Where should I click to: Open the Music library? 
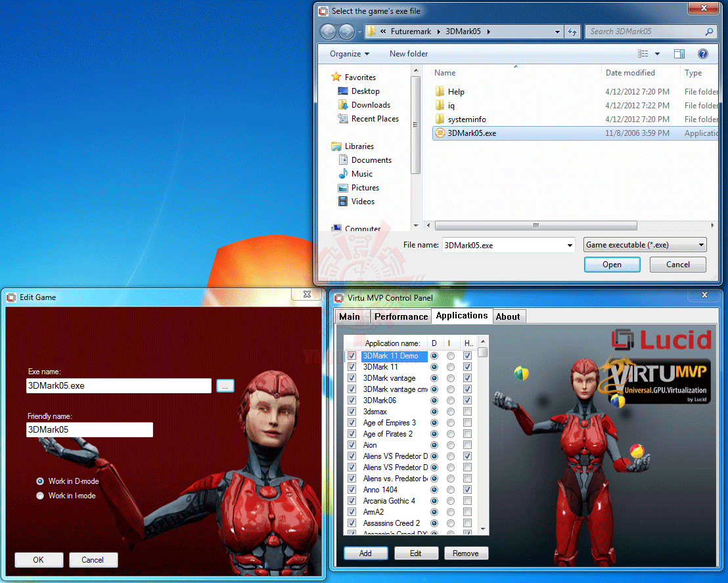click(361, 174)
